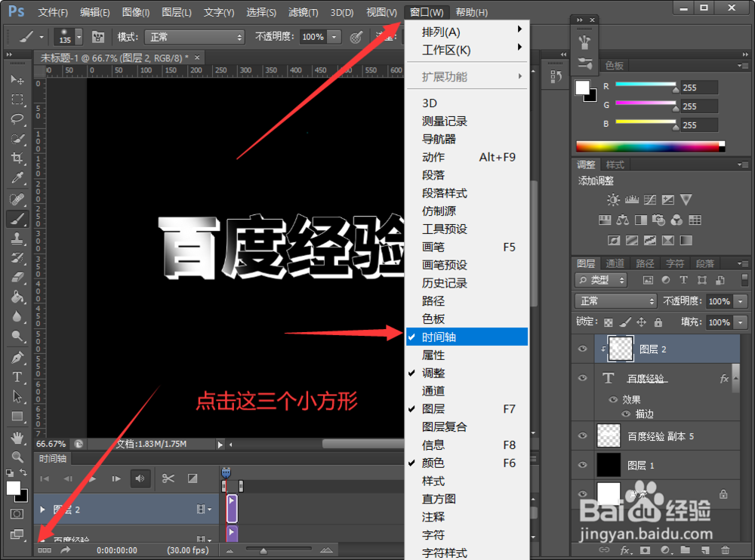Add Brightness/Contrast adjustment sun icon
Viewport: 755px width, 560px height.
click(613, 200)
